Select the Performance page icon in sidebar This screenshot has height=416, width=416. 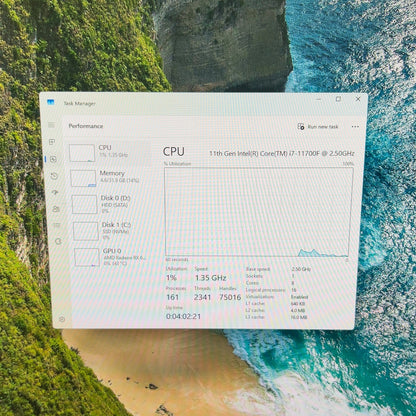pos(53,159)
